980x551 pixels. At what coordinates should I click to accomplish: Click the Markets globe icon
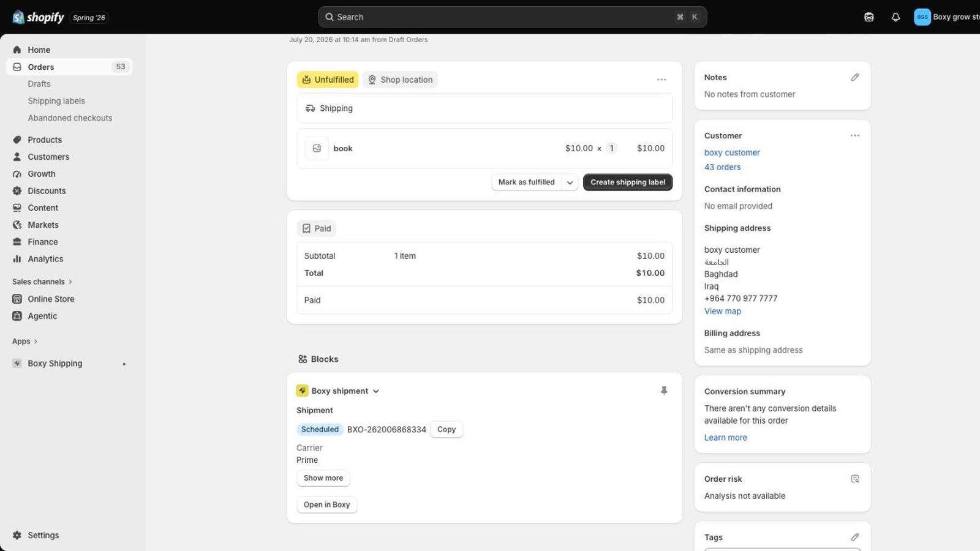coord(17,225)
